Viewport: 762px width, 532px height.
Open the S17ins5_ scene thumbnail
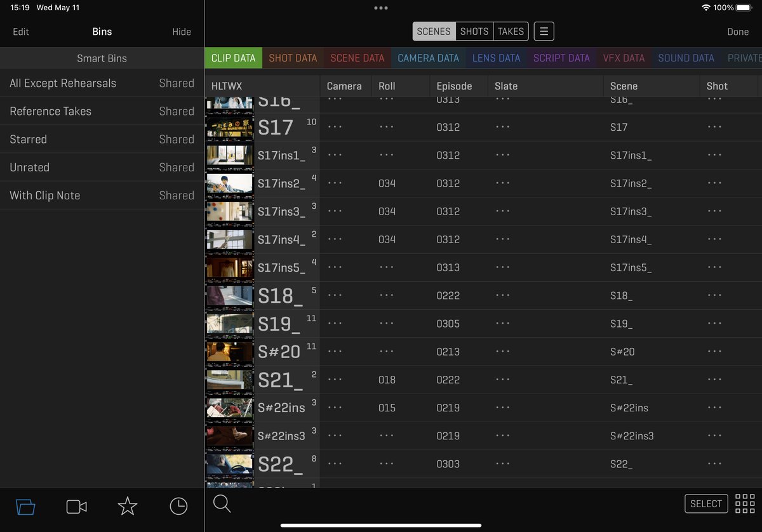pyautogui.click(x=229, y=267)
